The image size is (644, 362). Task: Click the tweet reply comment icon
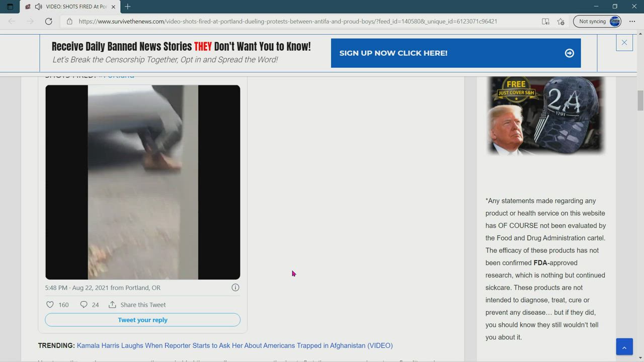point(84,305)
